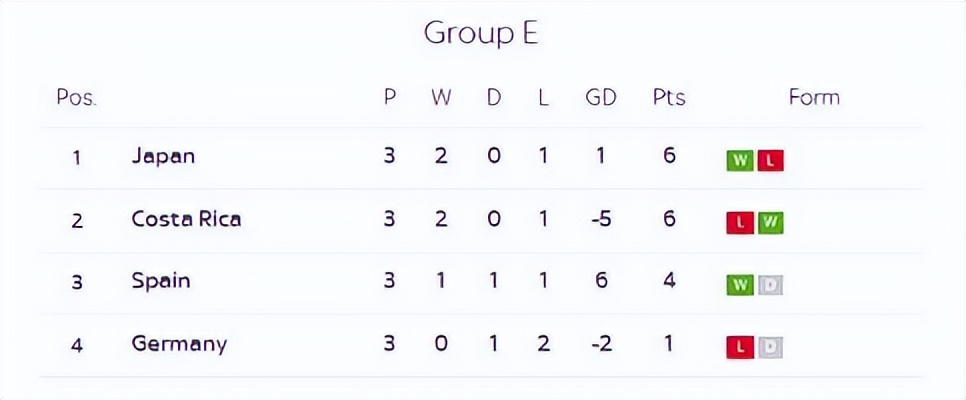Viewport: 966px width, 400px height.
Task: Open the Costa Rica team link
Action: (x=186, y=219)
